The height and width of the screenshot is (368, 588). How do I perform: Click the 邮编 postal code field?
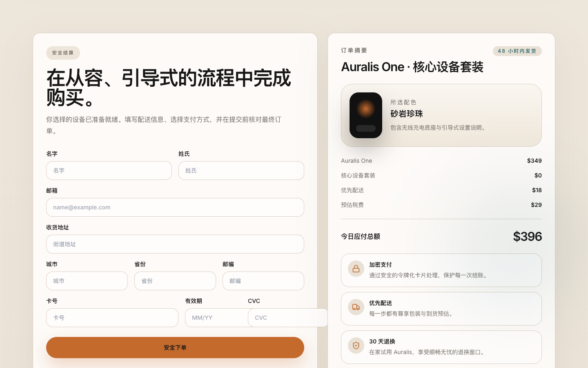coord(263,281)
